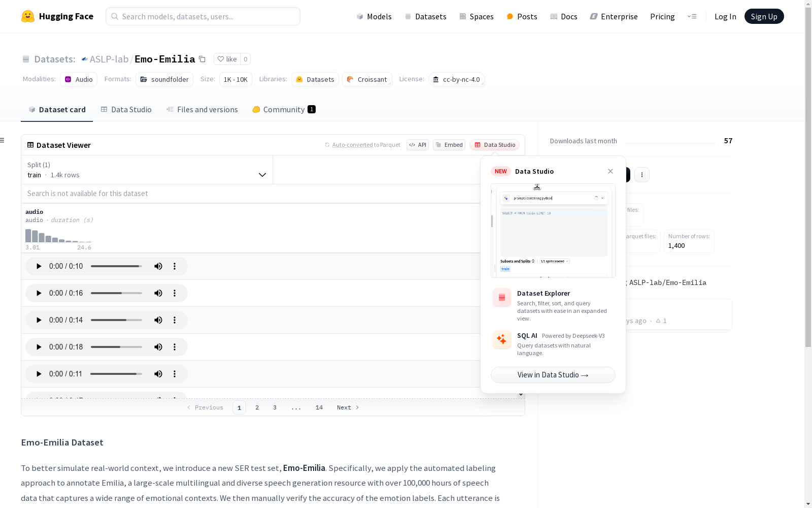Open more options for 0:14 audio
Image resolution: width=812 pixels, height=508 pixels.
175,320
